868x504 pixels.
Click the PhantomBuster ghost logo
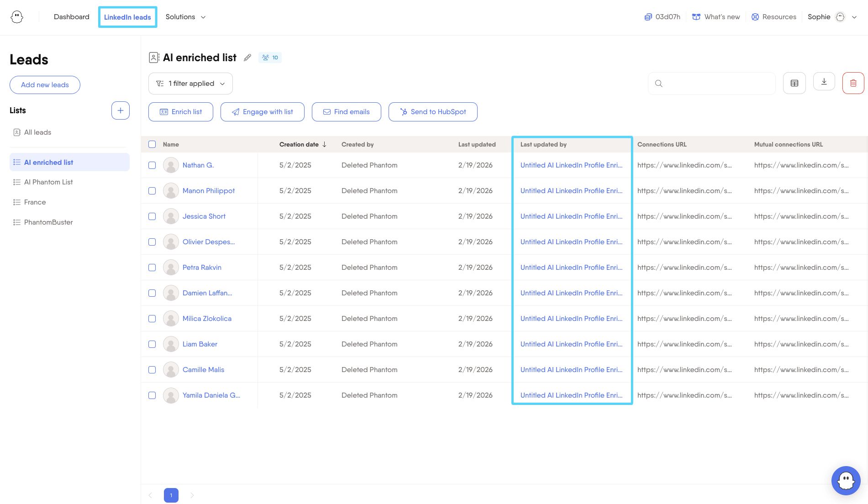point(17,17)
